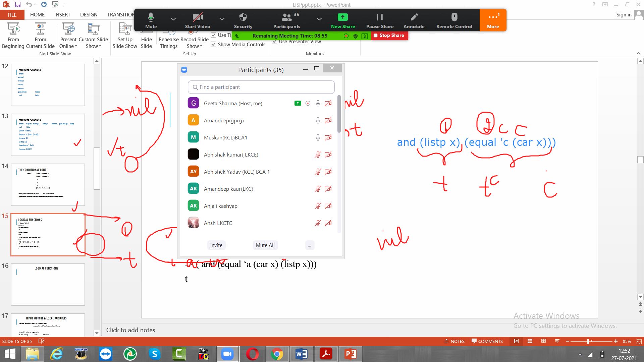
Task: Click Remote Control in Zoom toolbar
Action: (x=454, y=20)
